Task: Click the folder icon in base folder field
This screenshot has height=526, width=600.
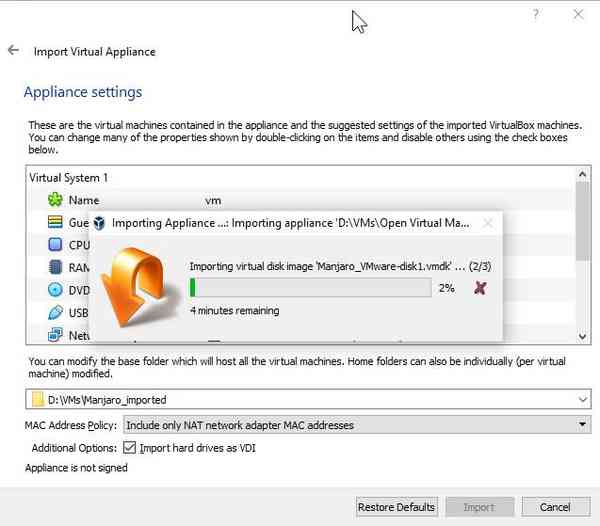Action: tap(38, 399)
